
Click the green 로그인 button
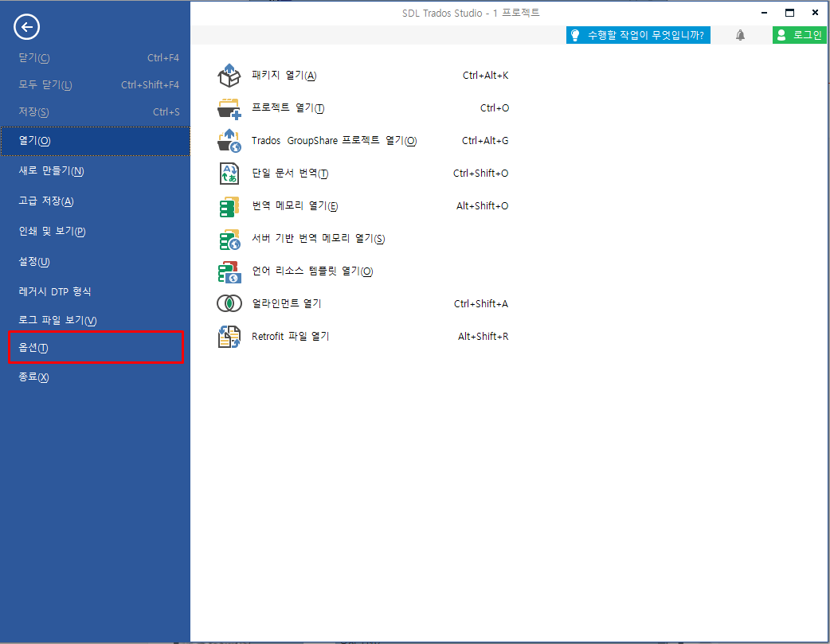click(x=799, y=35)
